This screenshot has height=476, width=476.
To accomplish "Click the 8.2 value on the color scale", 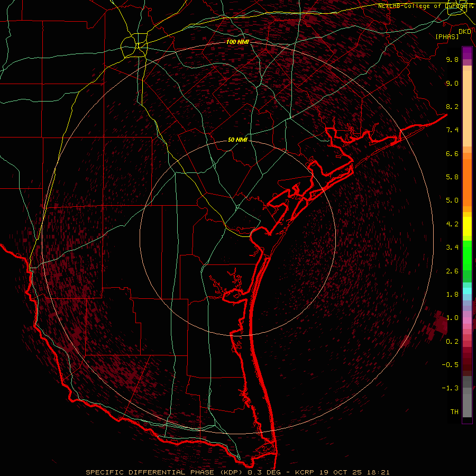I will [452, 106].
